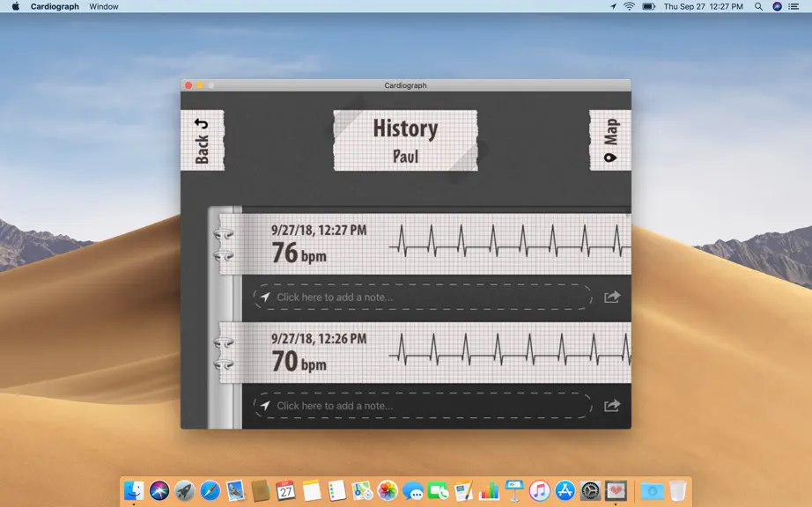Share the 70 bpm measurement

click(611, 406)
